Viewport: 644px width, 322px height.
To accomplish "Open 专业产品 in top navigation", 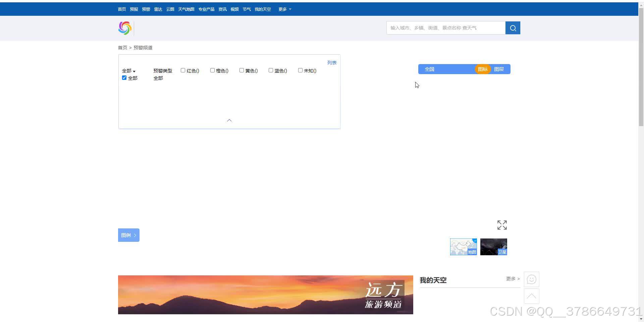I will 206,9.
